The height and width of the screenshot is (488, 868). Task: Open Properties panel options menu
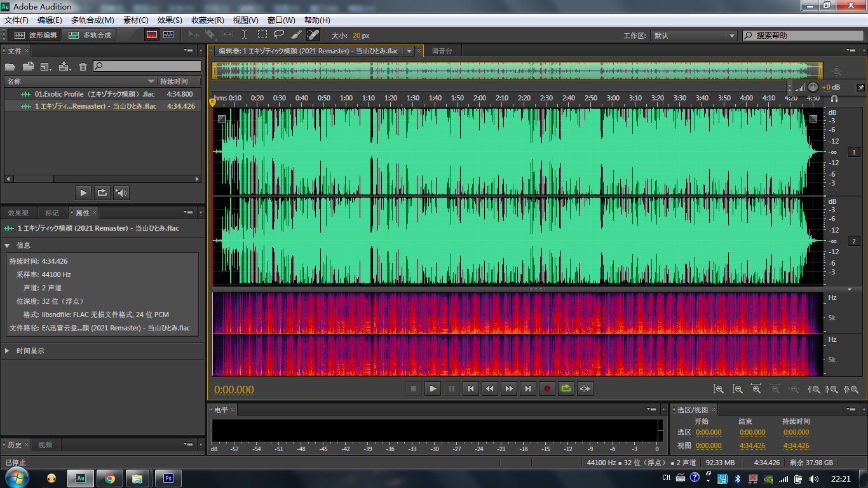pyautogui.click(x=189, y=212)
